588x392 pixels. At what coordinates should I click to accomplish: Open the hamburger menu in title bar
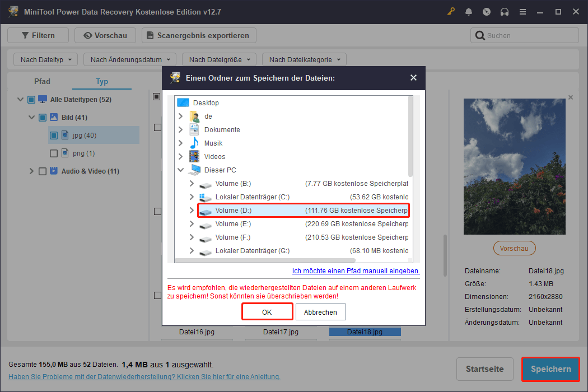(x=522, y=11)
